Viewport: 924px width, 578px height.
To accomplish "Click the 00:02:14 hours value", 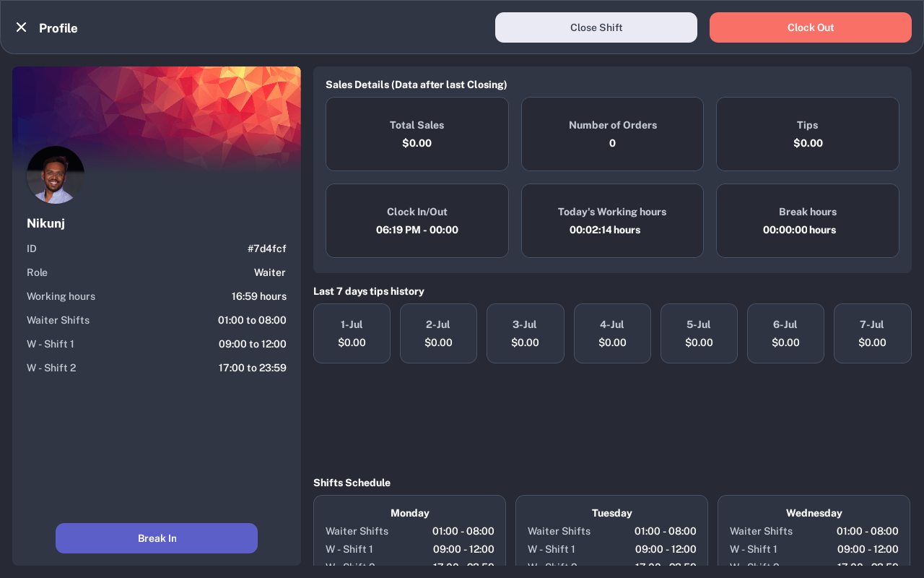I will [605, 230].
